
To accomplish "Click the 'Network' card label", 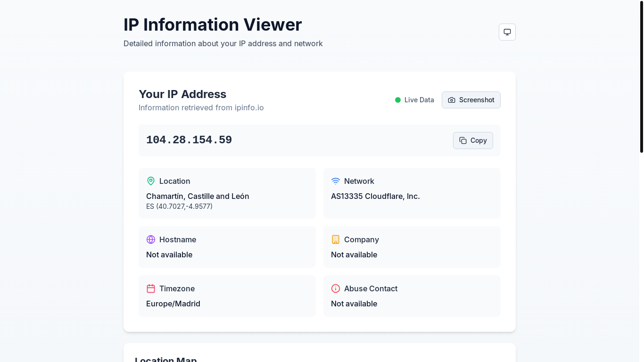I will pyautogui.click(x=359, y=181).
